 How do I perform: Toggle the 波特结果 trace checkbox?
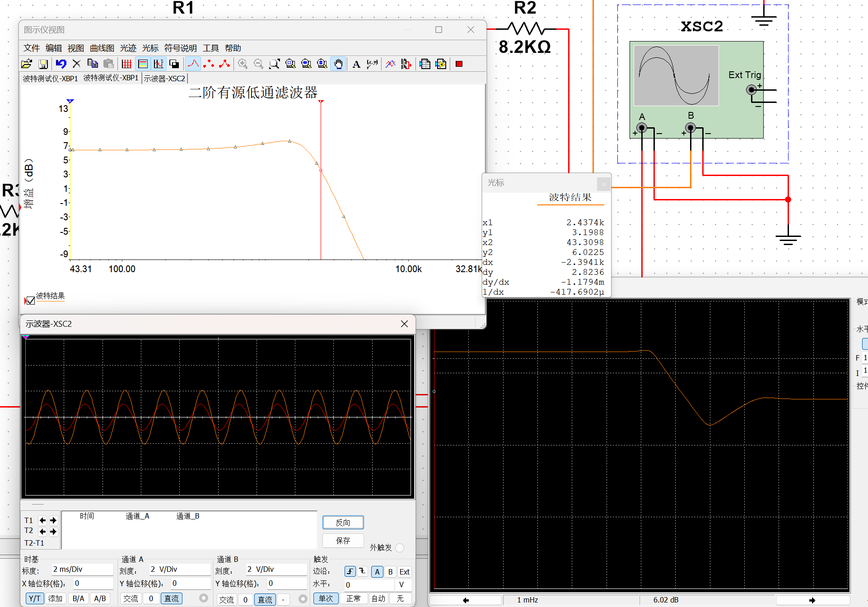pyautogui.click(x=31, y=301)
